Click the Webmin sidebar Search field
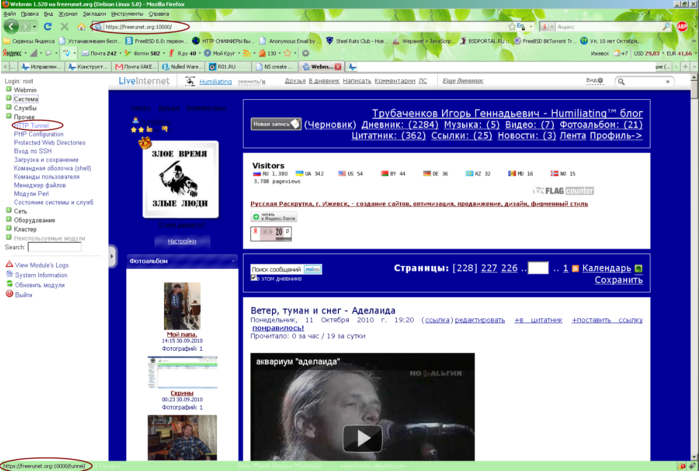The image size is (699, 471). 54,247
